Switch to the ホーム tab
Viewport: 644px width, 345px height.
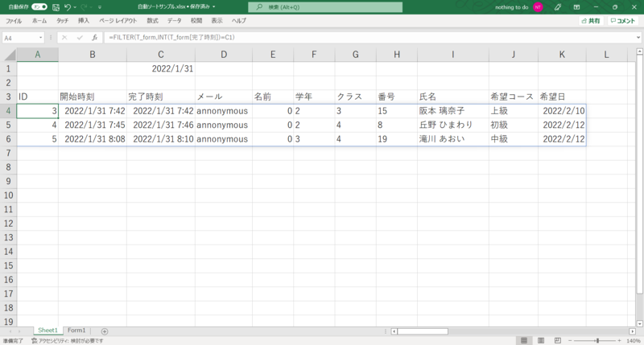point(39,21)
